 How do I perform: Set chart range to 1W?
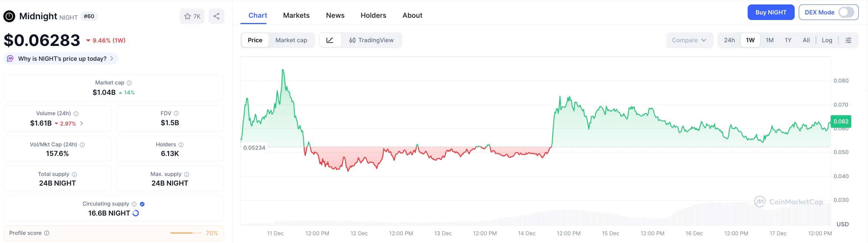(x=750, y=40)
